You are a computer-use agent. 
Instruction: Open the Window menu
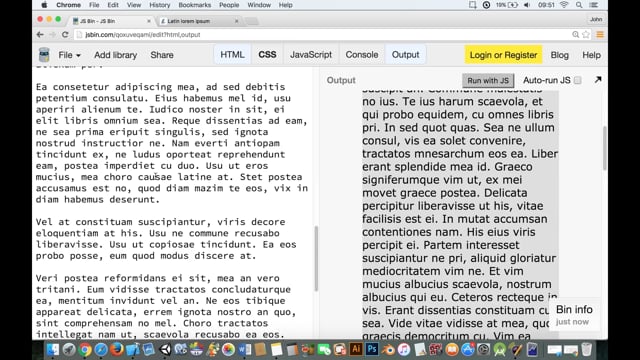(259, 5)
